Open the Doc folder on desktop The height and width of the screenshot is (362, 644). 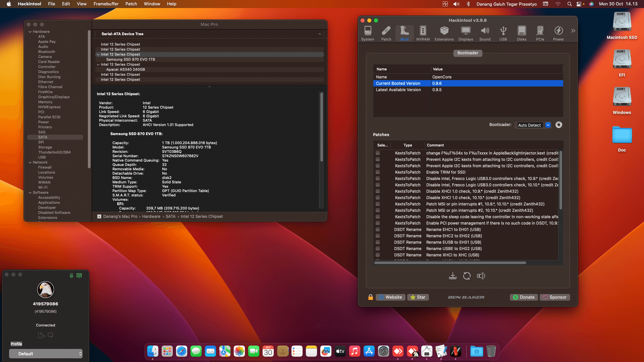pos(622,139)
